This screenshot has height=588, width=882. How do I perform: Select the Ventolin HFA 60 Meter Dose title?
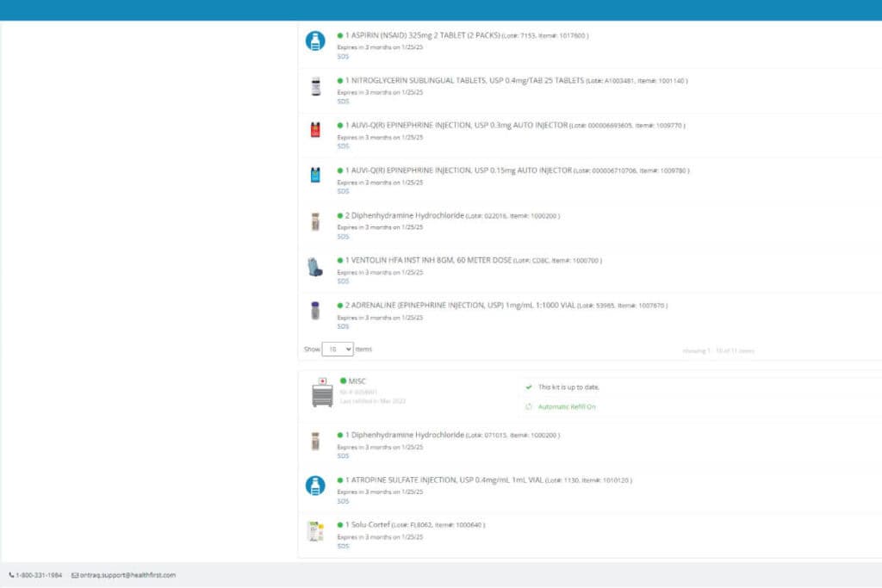pyautogui.click(x=429, y=260)
